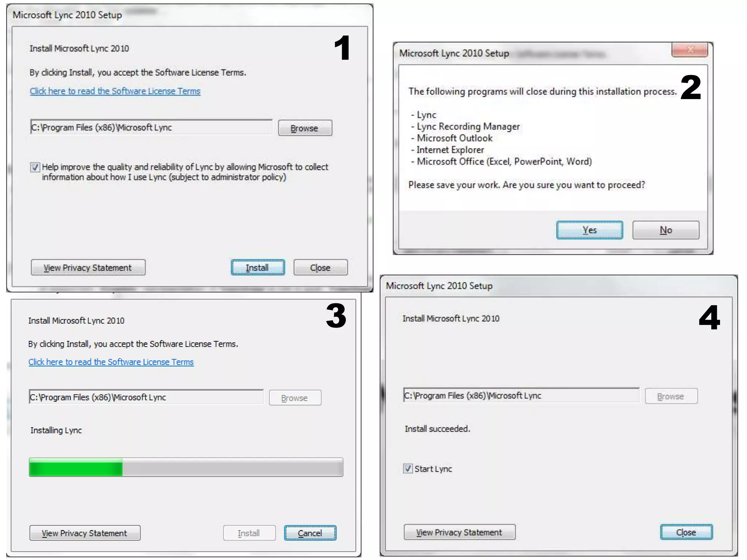Click active Browse button in dialog 1
Image resolution: width=747 pixels, height=560 pixels.
click(x=305, y=128)
